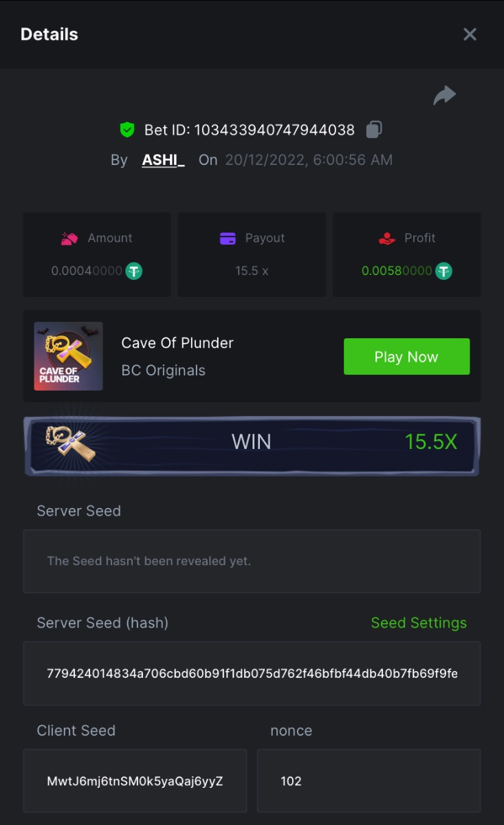This screenshot has height=825, width=504.
Task: Click the Play Now button
Action: [x=406, y=357]
